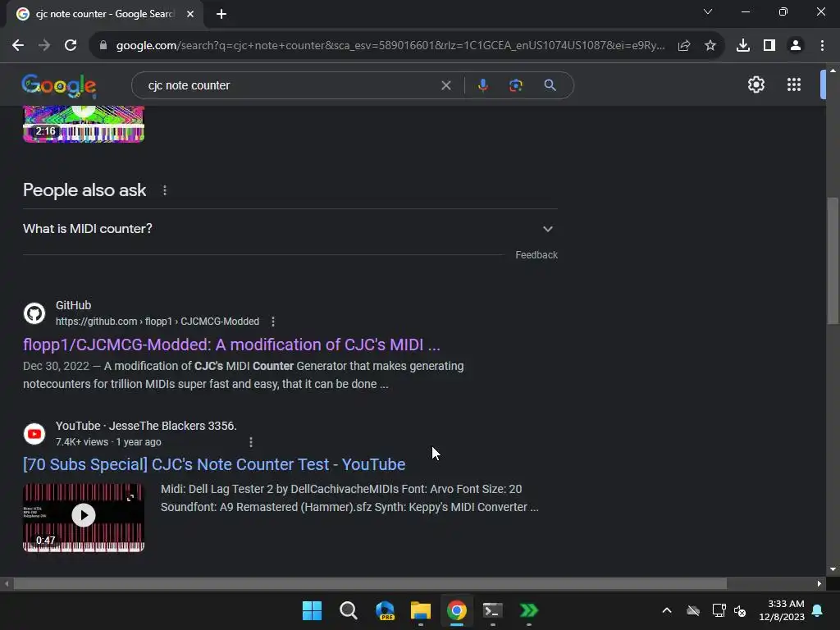
Task: Click 'YouTube · JesseThe Blackers 3356.' source text
Action: [146, 426]
